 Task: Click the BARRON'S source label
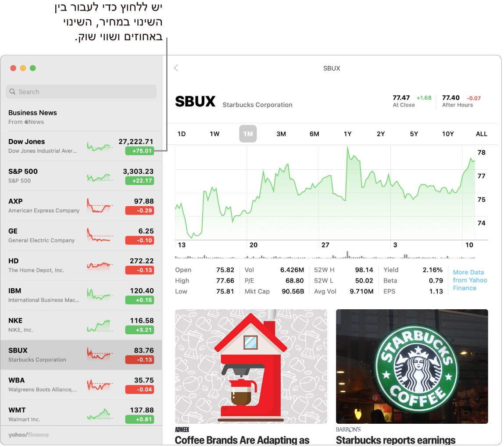[348, 429]
